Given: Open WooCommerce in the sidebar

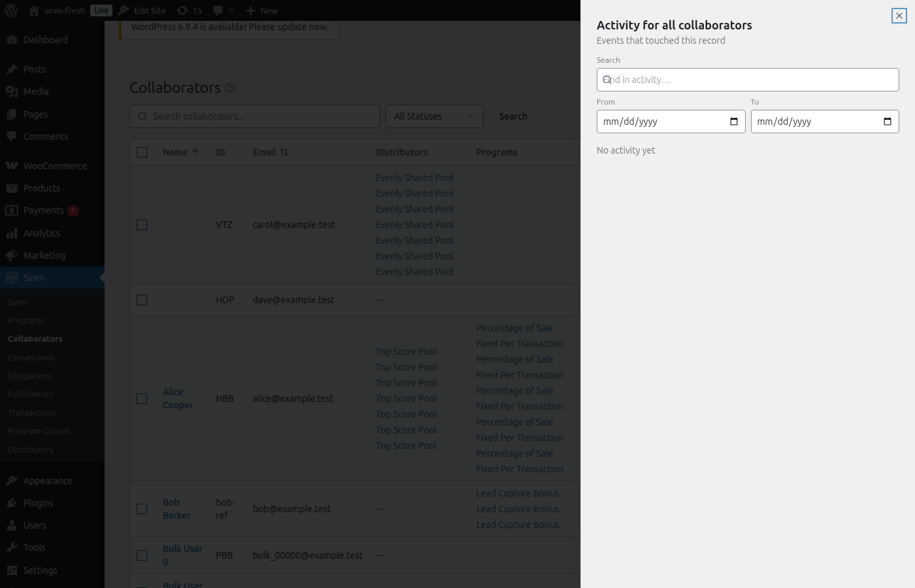Looking at the screenshot, I should (55, 166).
